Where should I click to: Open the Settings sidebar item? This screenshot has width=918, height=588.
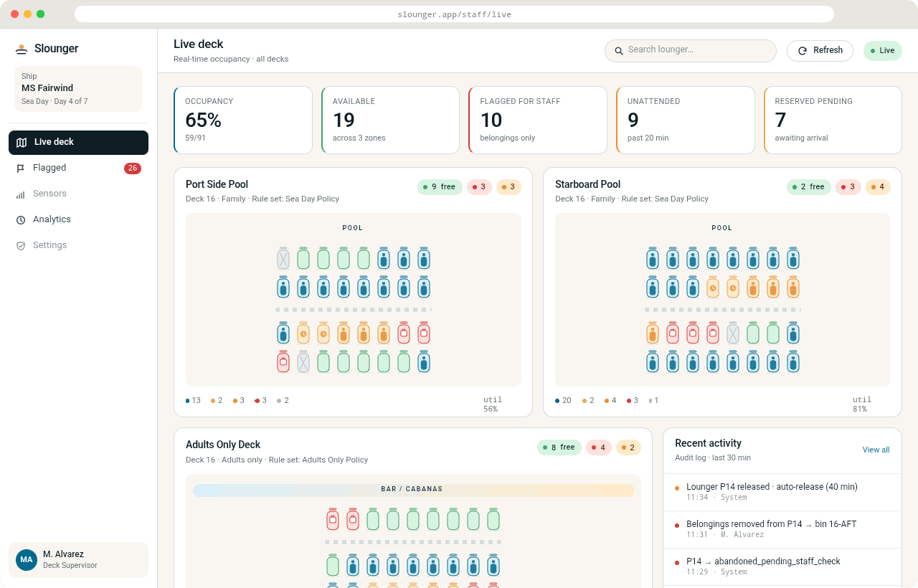coord(78,245)
